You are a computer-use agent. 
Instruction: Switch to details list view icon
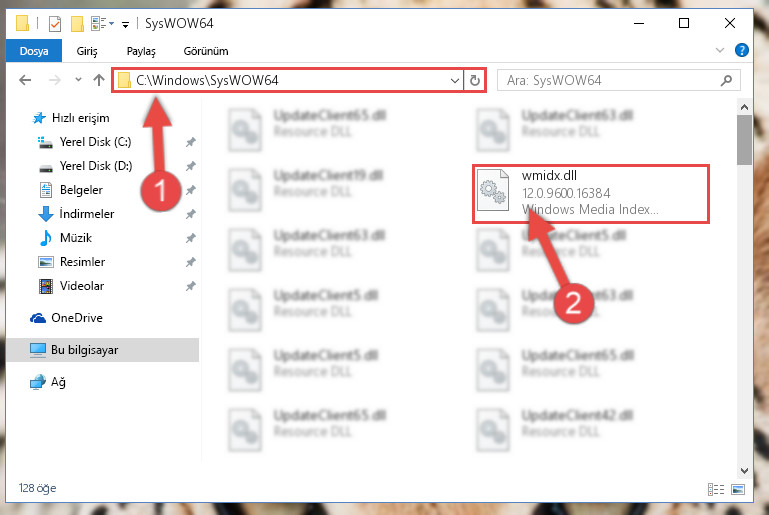point(716,489)
